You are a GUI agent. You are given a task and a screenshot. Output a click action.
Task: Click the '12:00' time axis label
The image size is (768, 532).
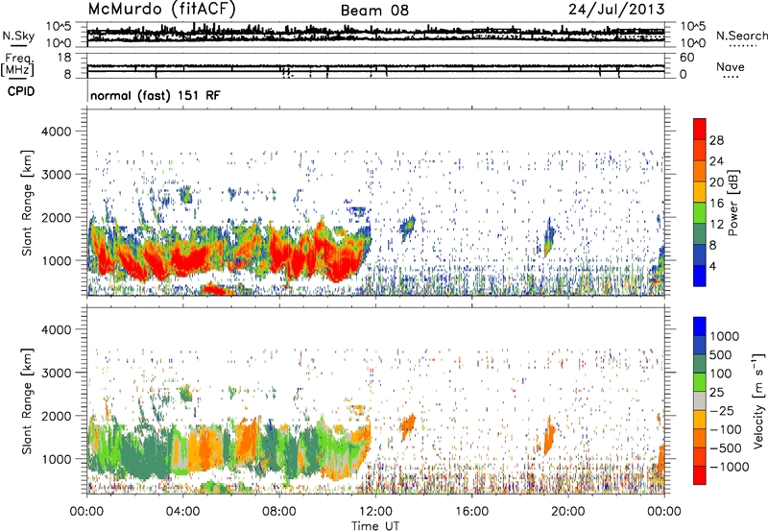(x=375, y=512)
